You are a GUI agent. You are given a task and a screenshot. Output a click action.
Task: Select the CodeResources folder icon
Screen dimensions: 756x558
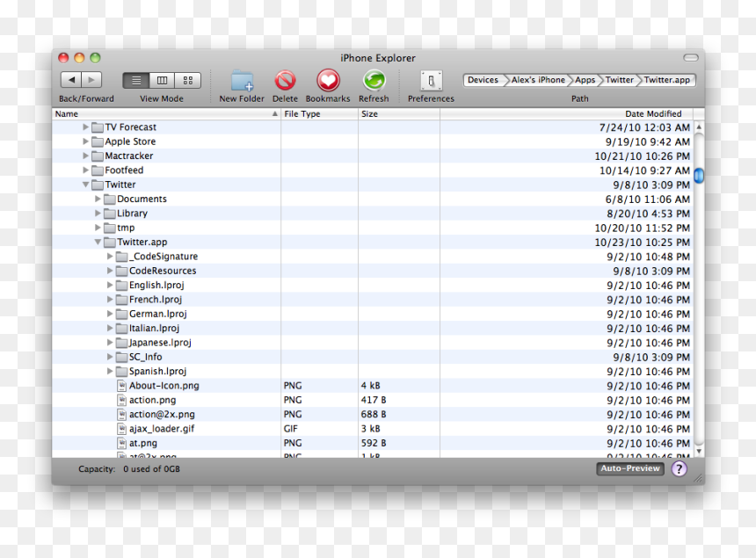point(122,271)
